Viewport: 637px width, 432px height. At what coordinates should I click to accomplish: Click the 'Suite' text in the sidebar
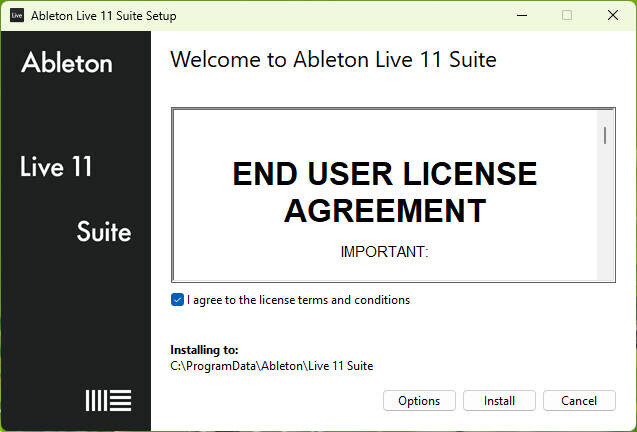point(104,232)
